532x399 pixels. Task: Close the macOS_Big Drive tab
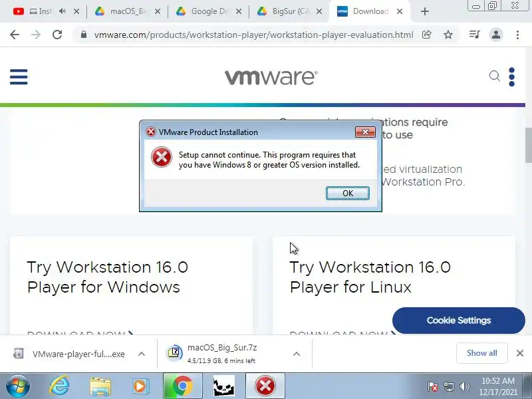tap(158, 11)
